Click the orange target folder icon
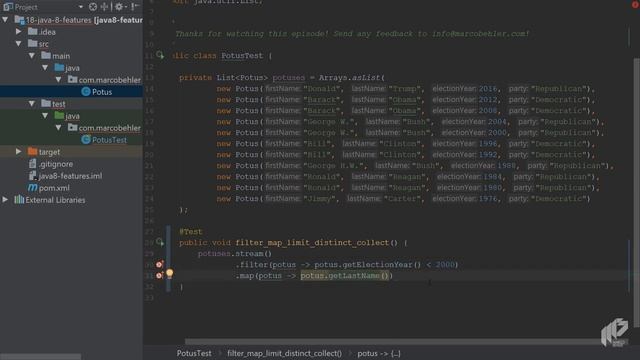The image size is (640, 360). pyautogui.click(x=32, y=151)
